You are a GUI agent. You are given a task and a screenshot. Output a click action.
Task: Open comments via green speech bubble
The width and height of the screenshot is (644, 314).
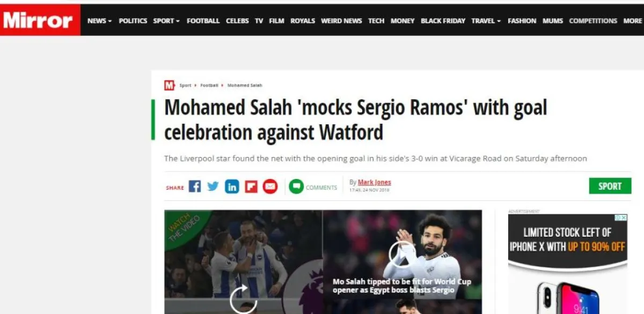[x=296, y=186]
